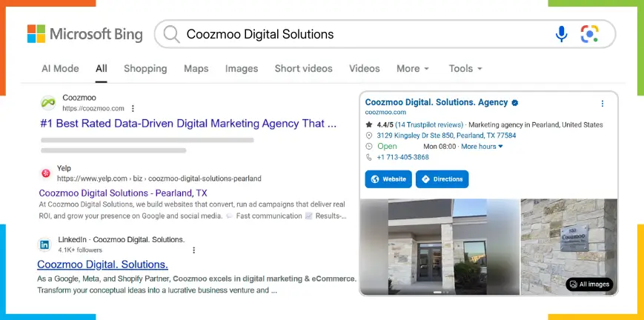The height and width of the screenshot is (320, 644).
Task: Click the Directions button
Action: tap(442, 179)
